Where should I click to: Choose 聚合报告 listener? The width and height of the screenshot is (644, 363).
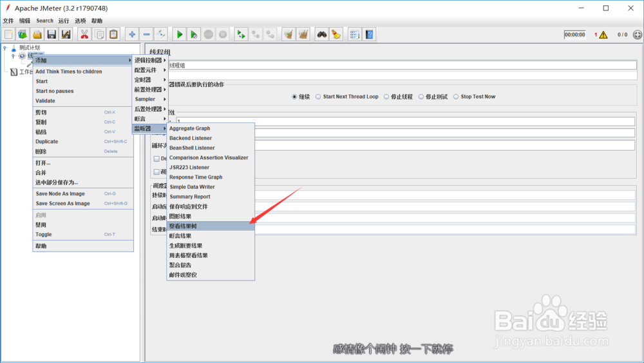[211, 265]
